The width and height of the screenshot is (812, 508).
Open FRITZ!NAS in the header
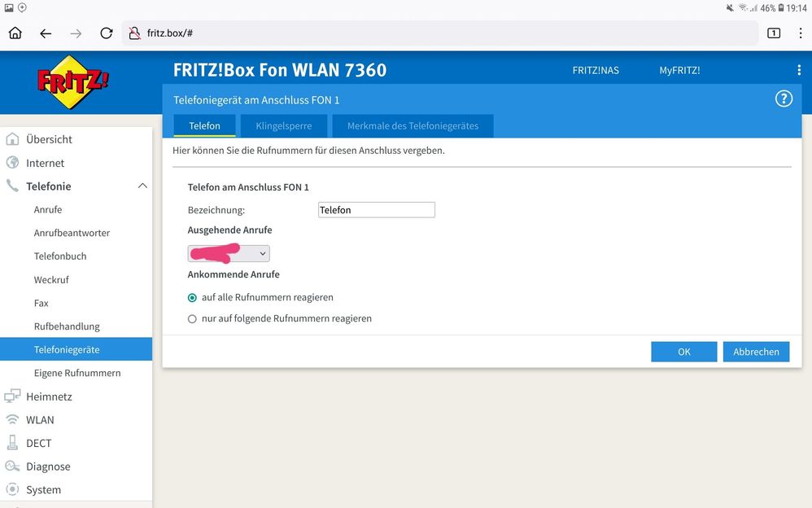(x=596, y=71)
